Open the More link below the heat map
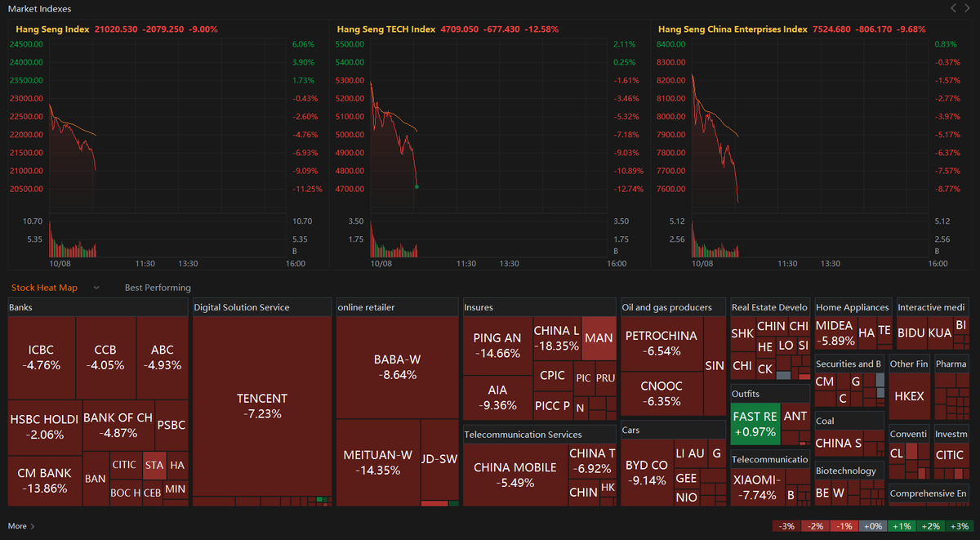980x540 pixels. click(17, 526)
